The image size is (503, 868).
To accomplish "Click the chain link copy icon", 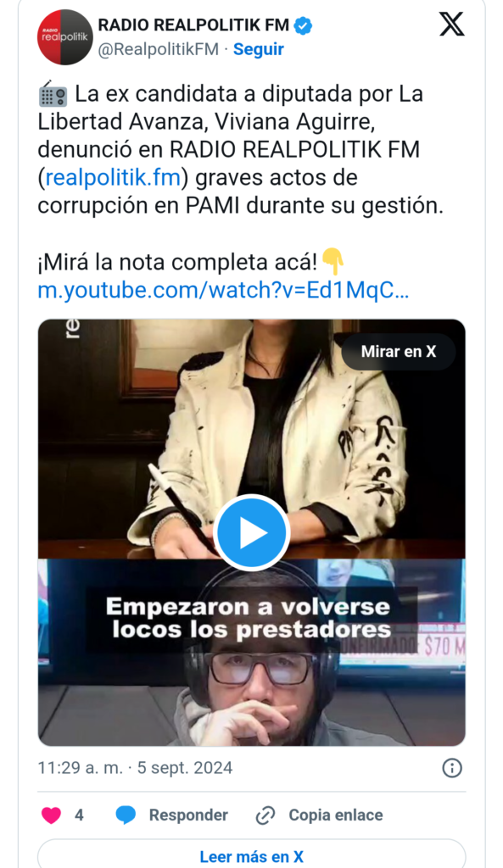I will click(x=265, y=815).
